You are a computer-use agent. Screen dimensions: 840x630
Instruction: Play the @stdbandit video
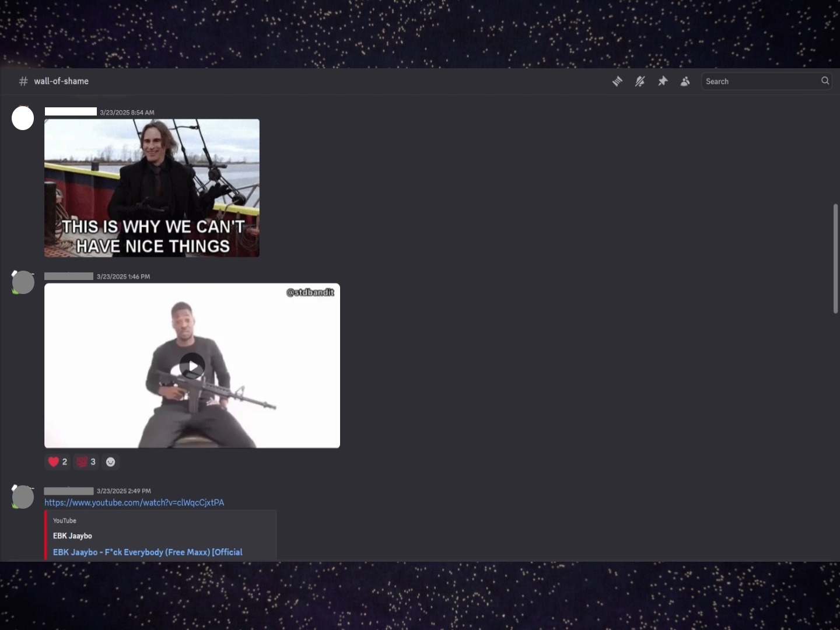click(192, 366)
